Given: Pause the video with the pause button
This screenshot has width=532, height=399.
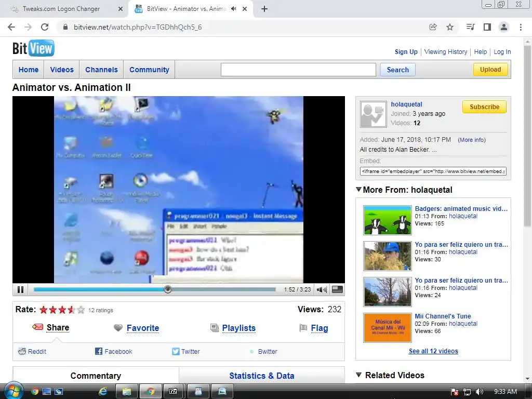Looking at the screenshot, I should (x=20, y=289).
